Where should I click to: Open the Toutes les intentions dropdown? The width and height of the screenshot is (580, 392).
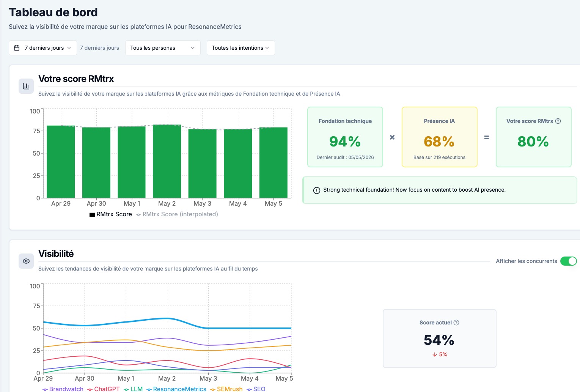point(240,48)
